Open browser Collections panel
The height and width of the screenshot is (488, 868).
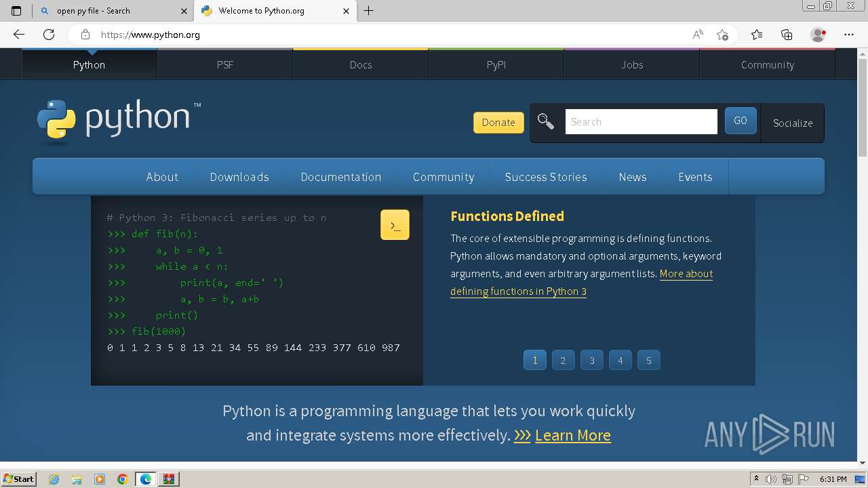[x=787, y=35]
